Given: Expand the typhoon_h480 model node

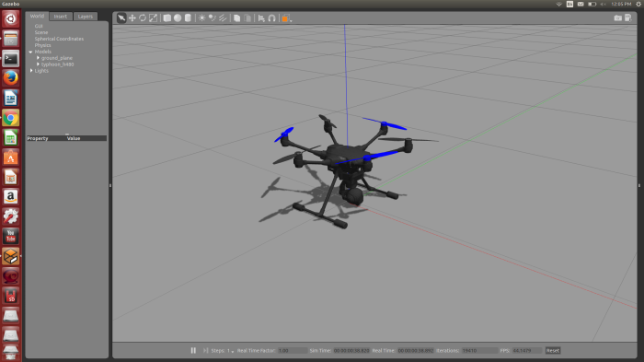Looking at the screenshot, I should [x=38, y=64].
